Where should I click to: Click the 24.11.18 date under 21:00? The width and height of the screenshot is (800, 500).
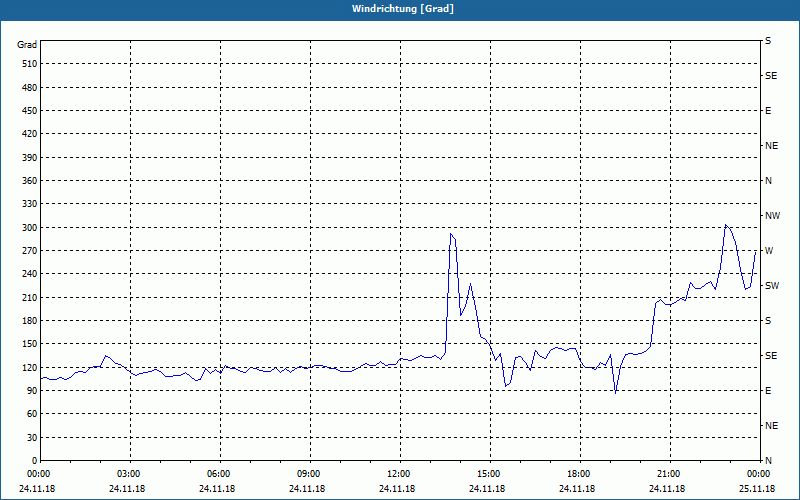(x=667, y=489)
